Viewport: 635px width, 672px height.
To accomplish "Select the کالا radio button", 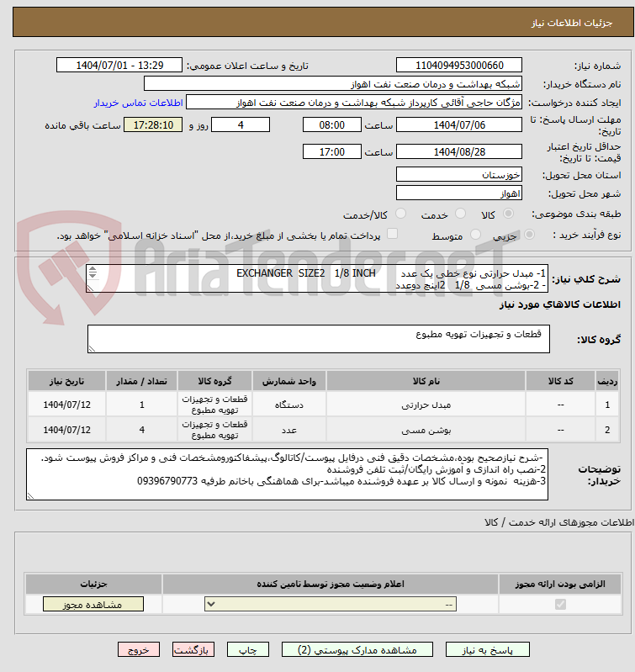I will (508, 214).
